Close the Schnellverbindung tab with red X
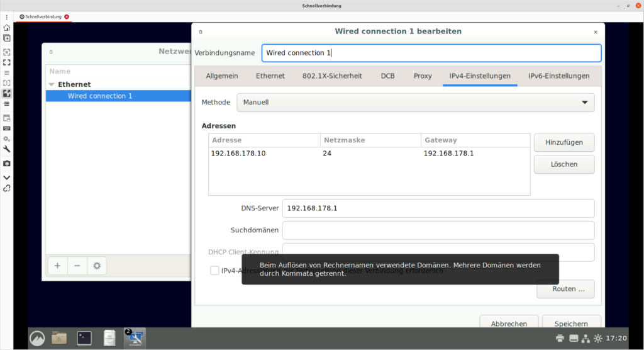Viewport: 644px width, 350px height. tap(67, 17)
